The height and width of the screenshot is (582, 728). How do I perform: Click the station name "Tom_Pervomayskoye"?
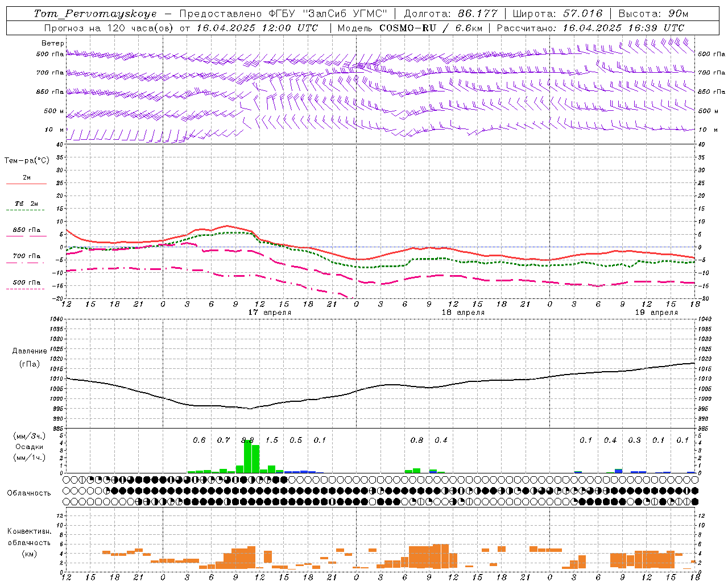95,14
